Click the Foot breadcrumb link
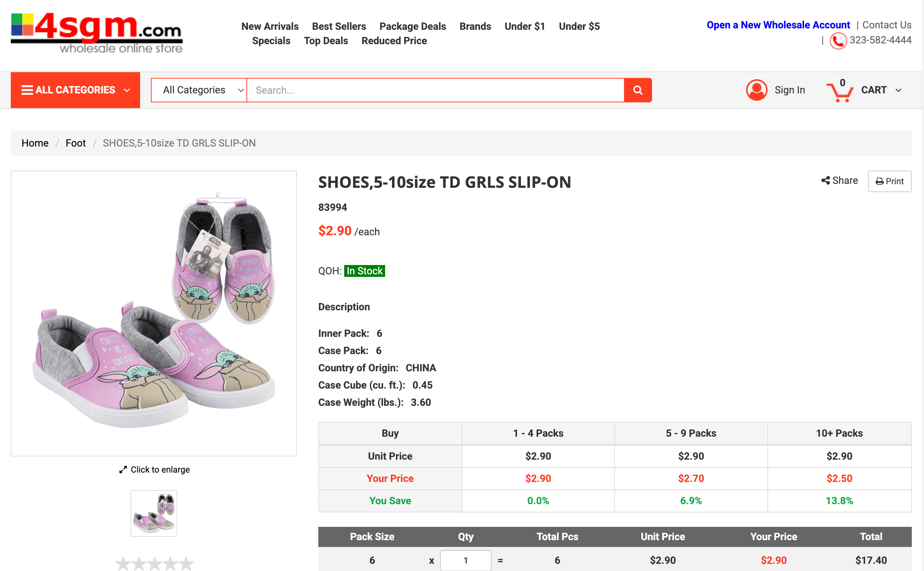This screenshot has height=571, width=924. click(75, 143)
